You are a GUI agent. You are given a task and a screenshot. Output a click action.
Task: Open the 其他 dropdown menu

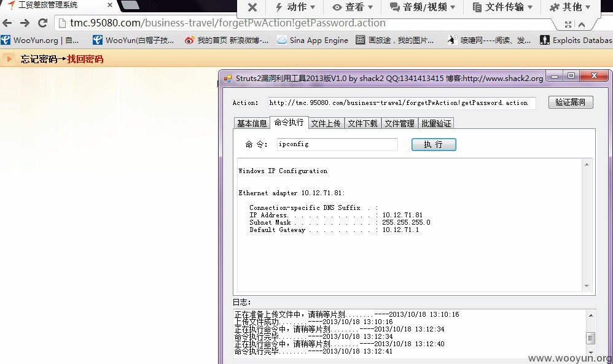569,7
